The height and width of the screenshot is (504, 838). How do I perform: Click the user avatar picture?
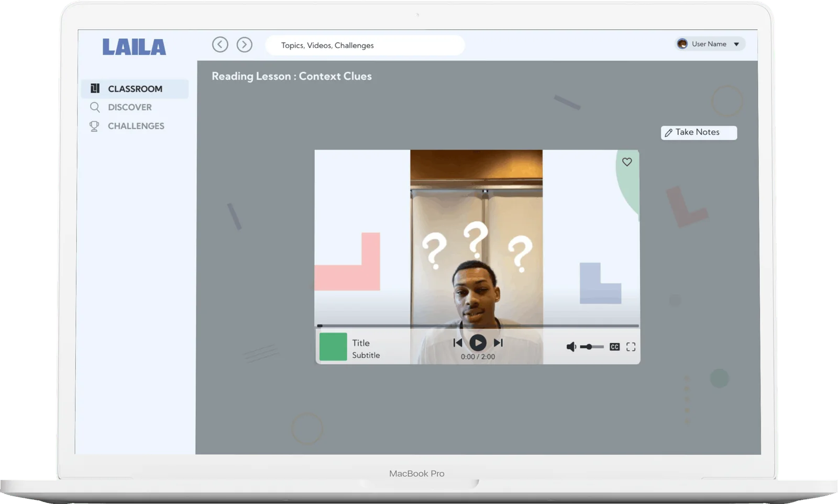tap(682, 44)
